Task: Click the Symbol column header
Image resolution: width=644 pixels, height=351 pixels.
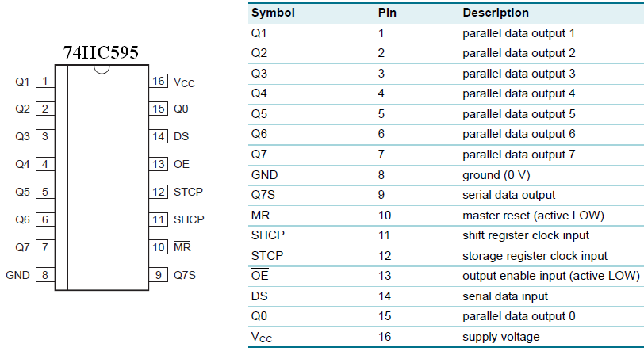Action: (273, 13)
